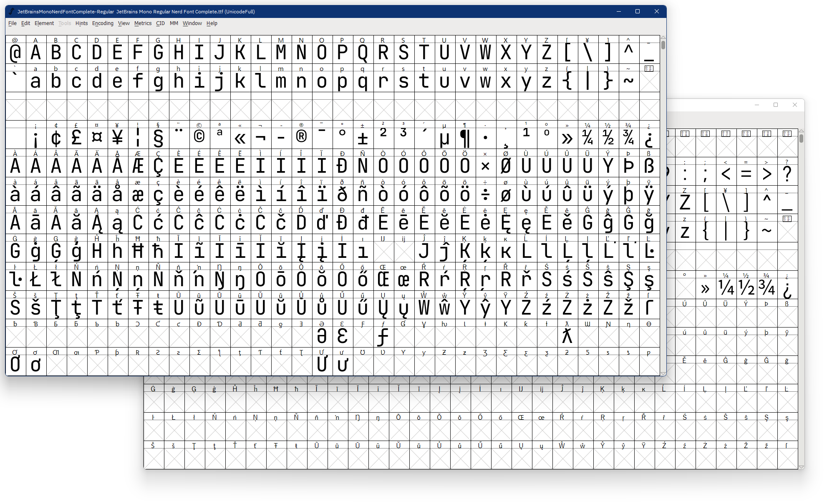The height and width of the screenshot is (504, 827).
Task: Select the lowercase g glyph cell
Action: pos(159,78)
